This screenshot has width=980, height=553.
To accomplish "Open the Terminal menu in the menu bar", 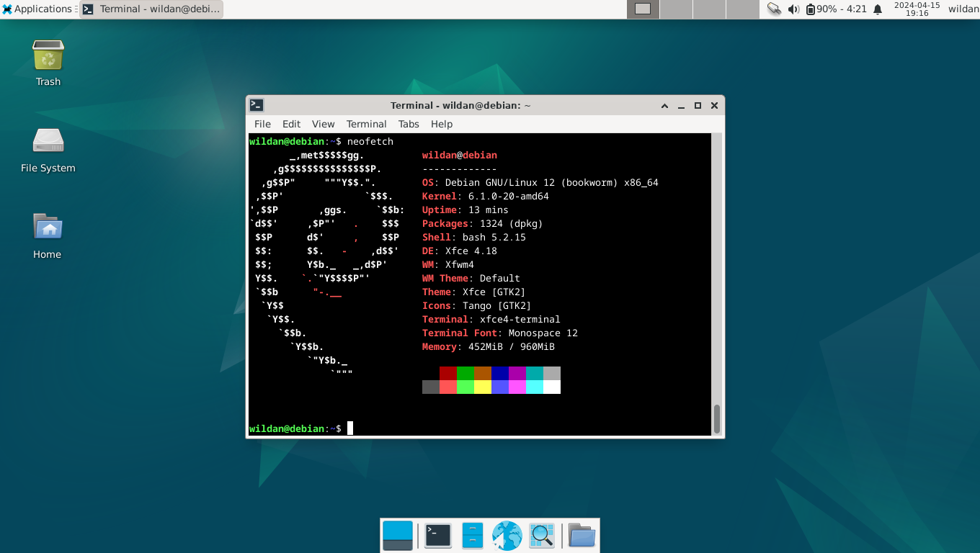I will (x=366, y=124).
